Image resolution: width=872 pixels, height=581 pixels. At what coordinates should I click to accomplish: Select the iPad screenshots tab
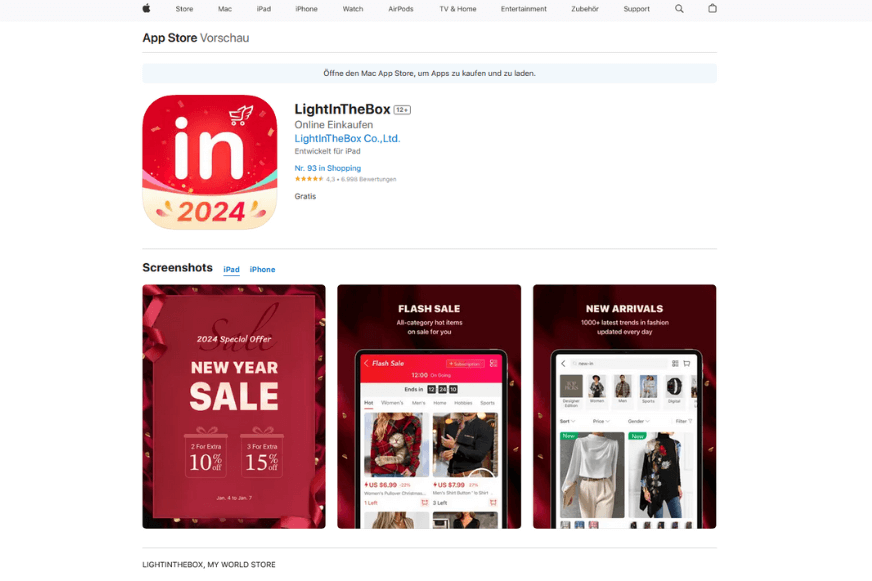tap(231, 269)
